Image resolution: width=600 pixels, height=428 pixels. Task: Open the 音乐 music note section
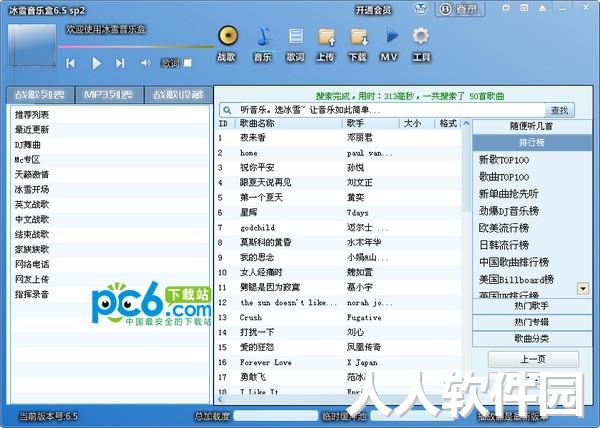263,37
